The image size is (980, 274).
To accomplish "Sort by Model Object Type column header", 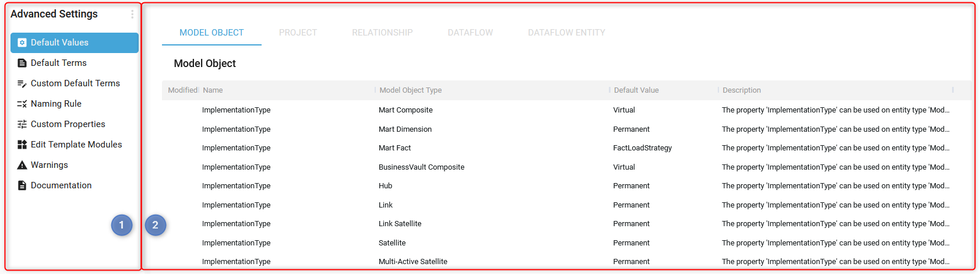I will point(411,90).
